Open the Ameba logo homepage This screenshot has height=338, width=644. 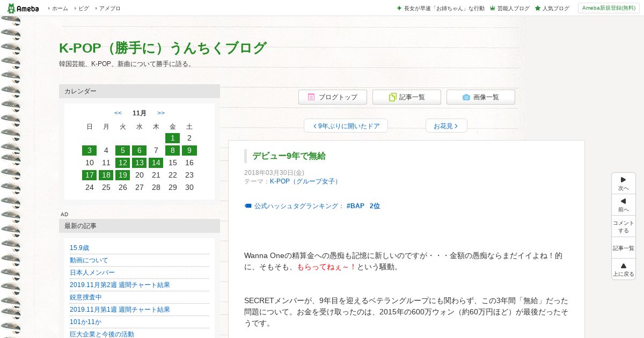coord(23,8)
